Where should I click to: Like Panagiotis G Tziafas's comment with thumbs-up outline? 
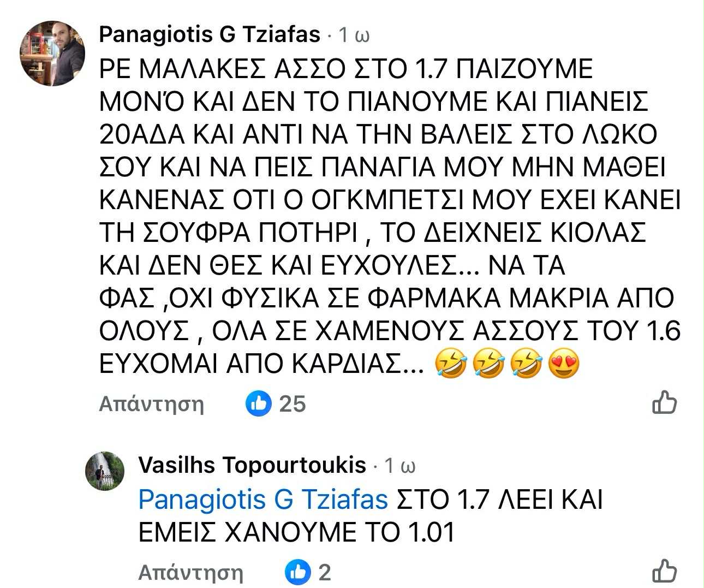[664, 402]
